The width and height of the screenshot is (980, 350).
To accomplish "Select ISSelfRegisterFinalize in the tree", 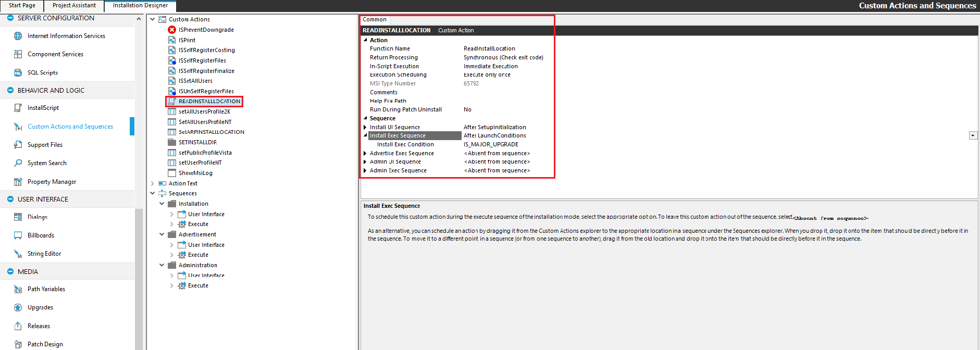I will [206, 71].
